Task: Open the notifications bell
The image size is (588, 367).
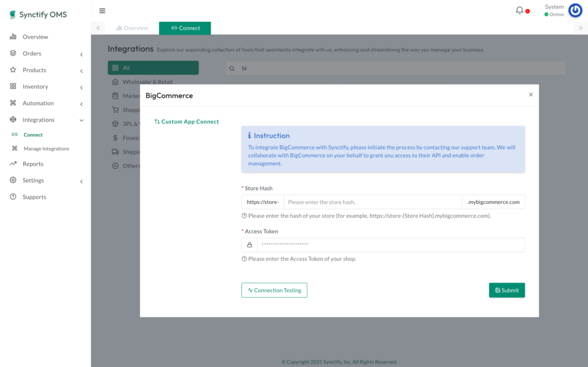Action: [x=519, y=10]
